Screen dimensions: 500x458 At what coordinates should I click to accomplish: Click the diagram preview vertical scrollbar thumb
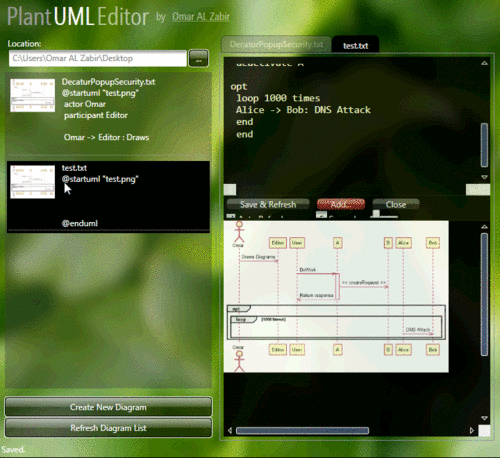484,294
